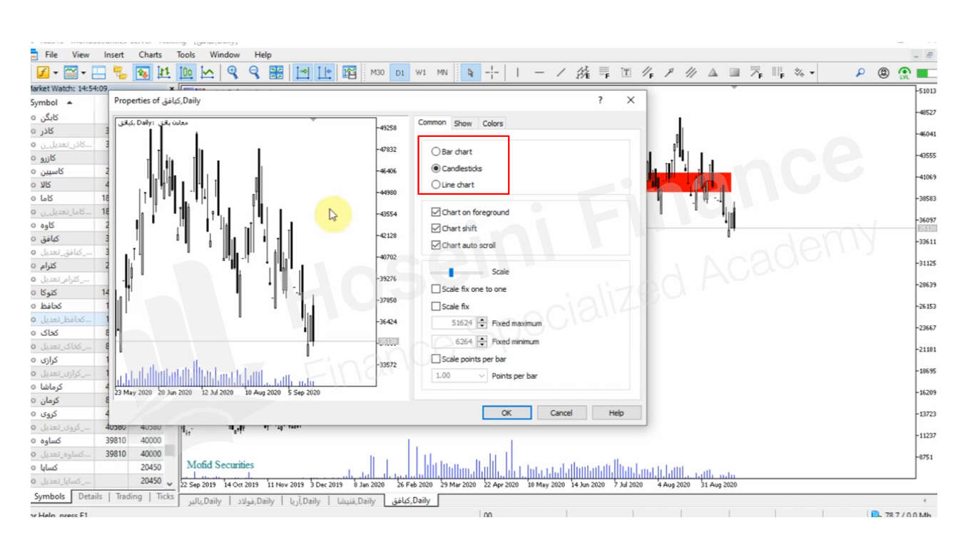This screenshot has height=560, width=968.
Task: Select the trendline tool
Action: pyautogui.click(x=561, y=73)
